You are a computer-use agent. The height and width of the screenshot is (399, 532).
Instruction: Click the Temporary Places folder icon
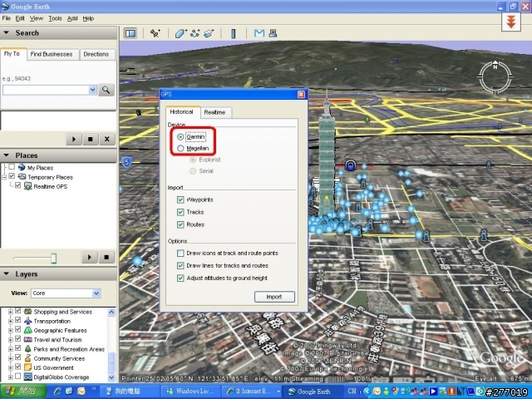coord(22,177)
